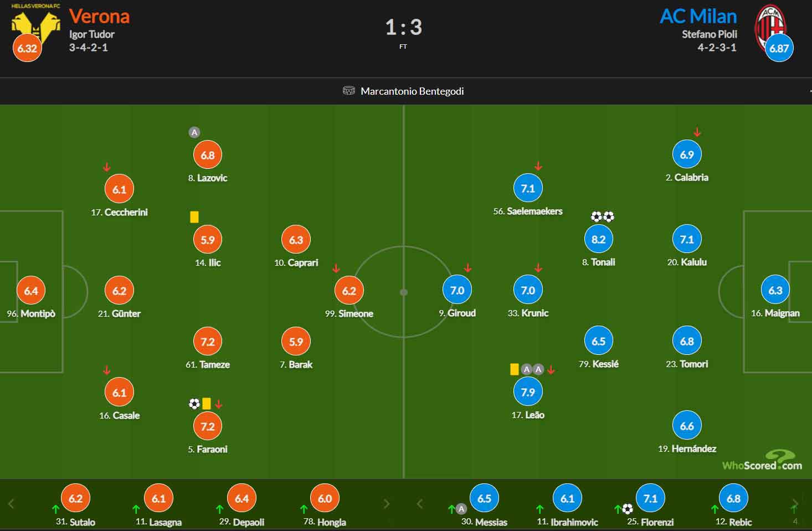Click the red substitution arrow above Giroud

[468, 269]
